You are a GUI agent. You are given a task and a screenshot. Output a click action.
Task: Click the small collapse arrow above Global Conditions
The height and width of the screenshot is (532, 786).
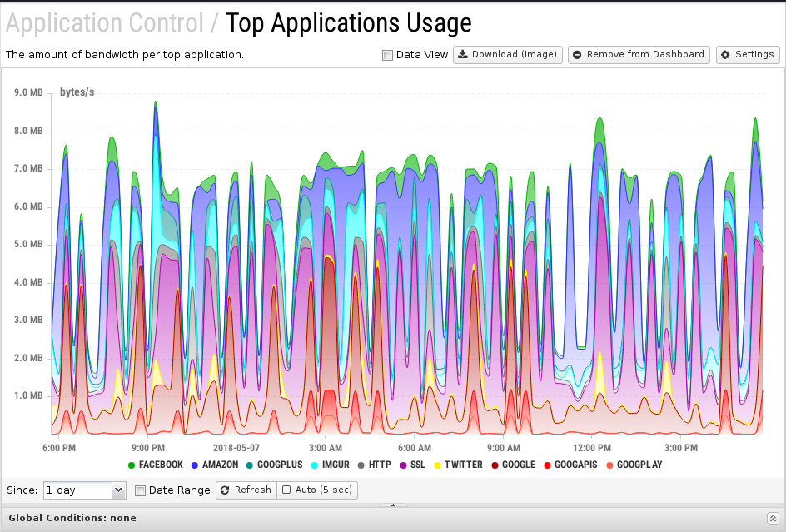coord(393,505)
